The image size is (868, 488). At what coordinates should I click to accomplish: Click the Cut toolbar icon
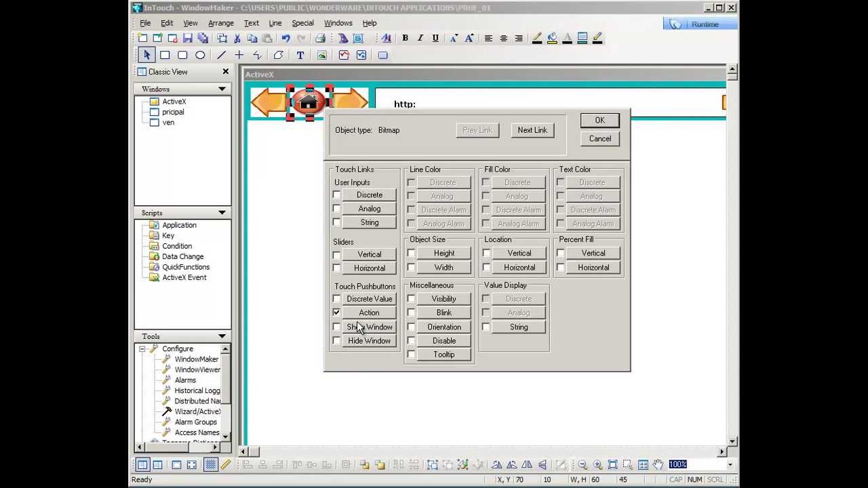coord(237,39)
